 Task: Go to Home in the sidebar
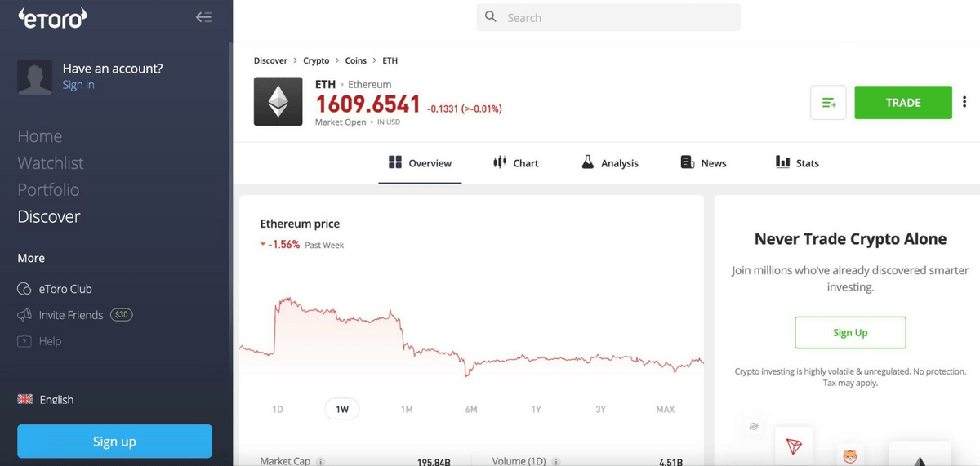pos(40,136)
